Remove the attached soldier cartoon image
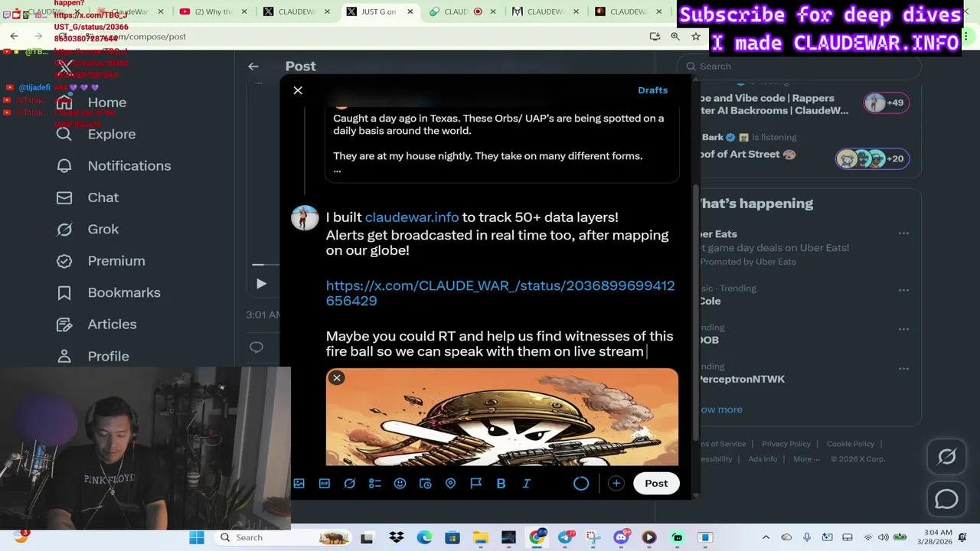The image size is (980, 551). [337, 378]
